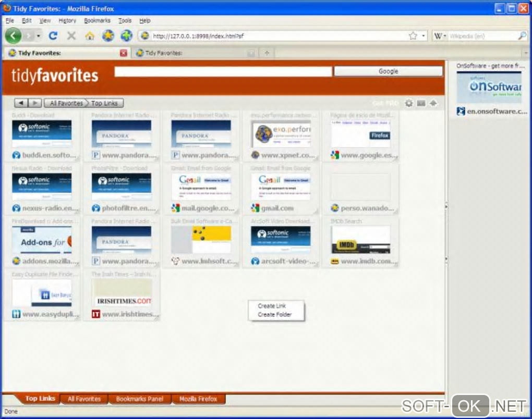Viewport: 532px width, 419px height.
Task: Switch to the second Tidy Favorites tab
Action: [196, 53]
